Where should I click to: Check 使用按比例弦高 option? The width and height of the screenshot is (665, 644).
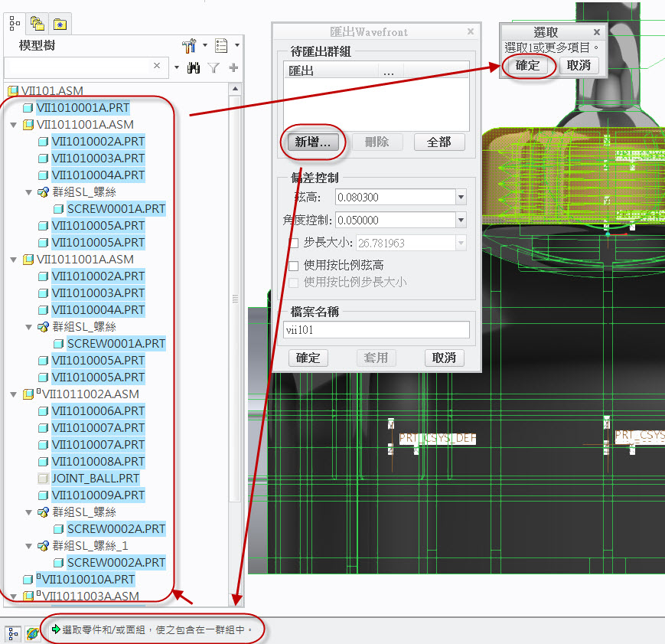point(294,265)
